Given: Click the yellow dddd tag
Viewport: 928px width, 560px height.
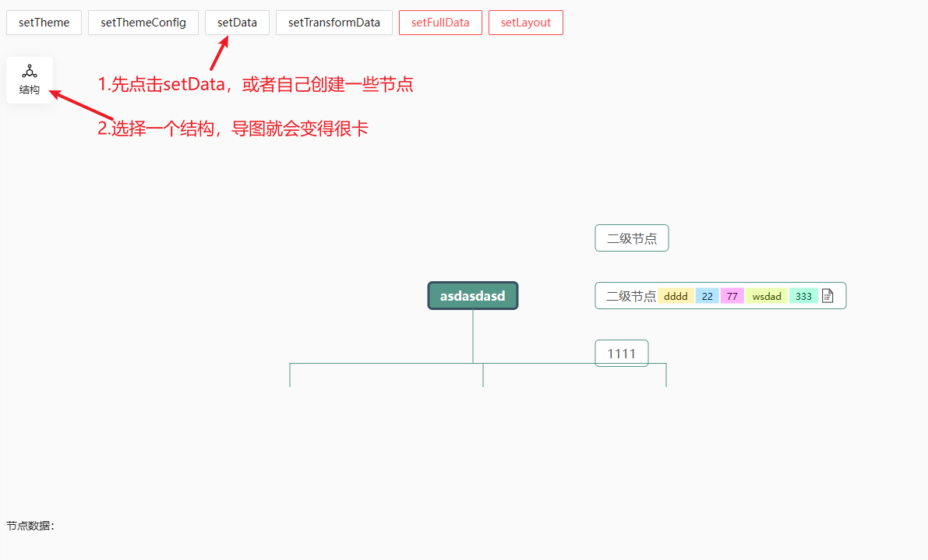Looking at the screenshot, I should (x=676, y=296).
